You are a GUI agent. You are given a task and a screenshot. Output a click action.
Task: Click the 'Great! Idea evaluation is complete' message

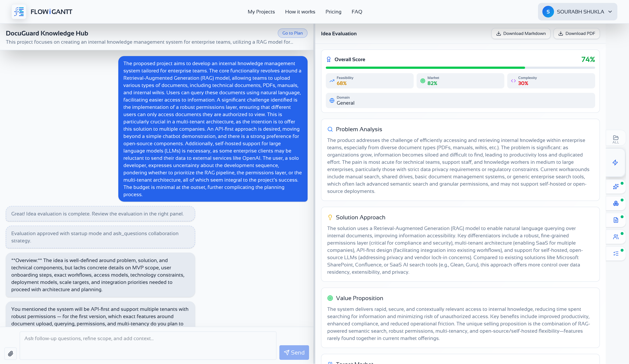pos(100,214)
